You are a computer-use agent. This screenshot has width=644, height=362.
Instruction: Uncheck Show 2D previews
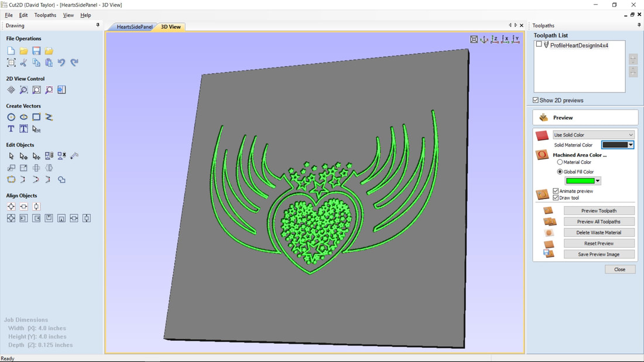point(536,100)
